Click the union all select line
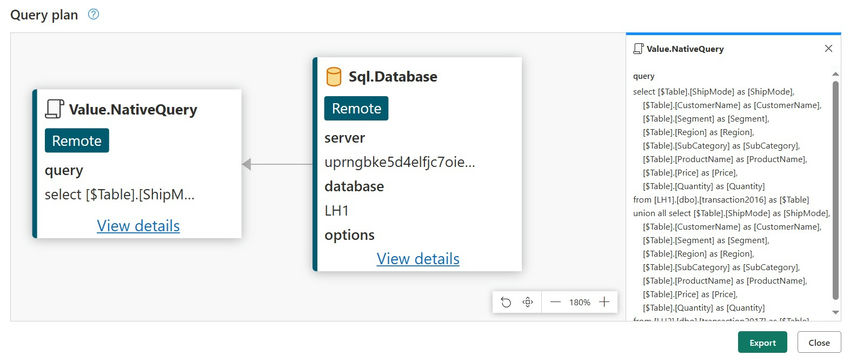The height and width of the screenshot is (362, 850). pyautogui.click(x=731, y=214)
